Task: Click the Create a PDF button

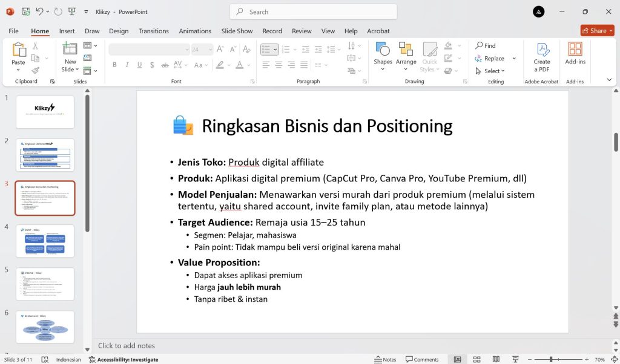Action: pyautogui.click(x=542, y=57)
